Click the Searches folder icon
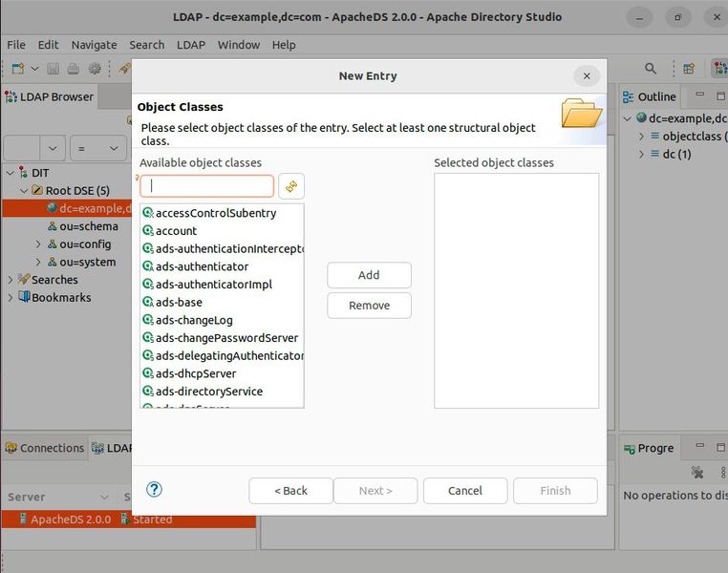The image size is (728, 573). 24,279
